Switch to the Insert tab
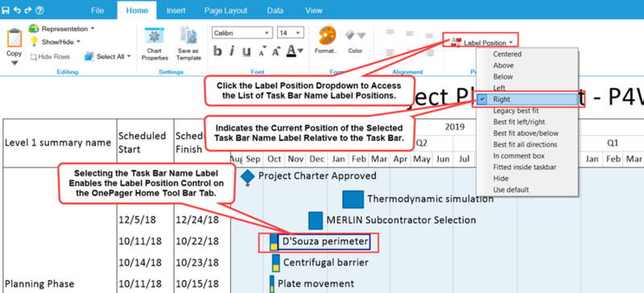 click(175, 10)
